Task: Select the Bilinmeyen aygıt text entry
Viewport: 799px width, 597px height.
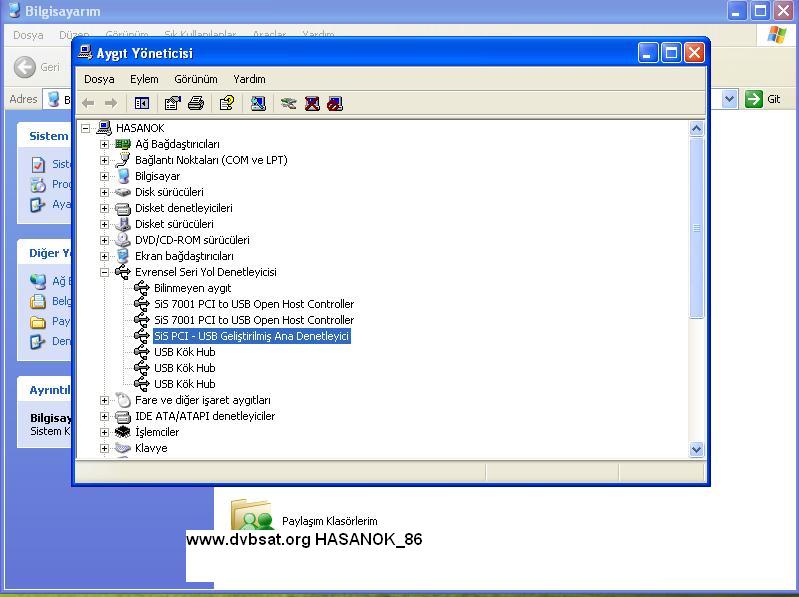Action: click(x=193, y=288)
